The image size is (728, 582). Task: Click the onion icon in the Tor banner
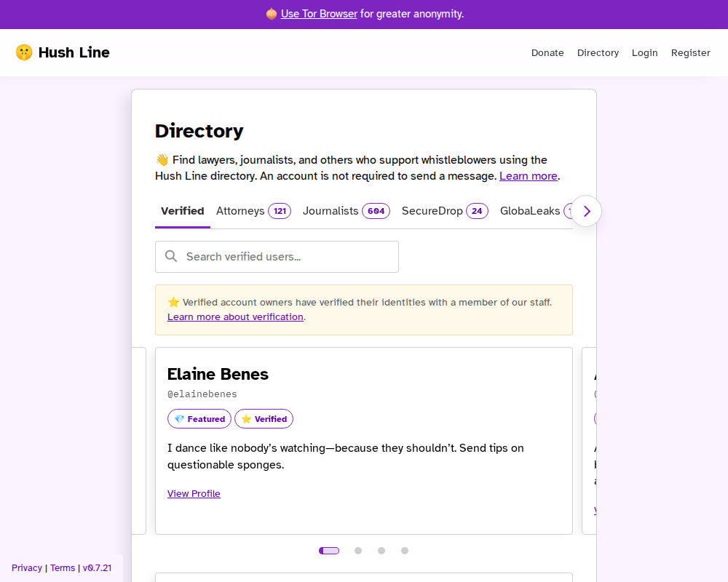(x=272, y=14)
